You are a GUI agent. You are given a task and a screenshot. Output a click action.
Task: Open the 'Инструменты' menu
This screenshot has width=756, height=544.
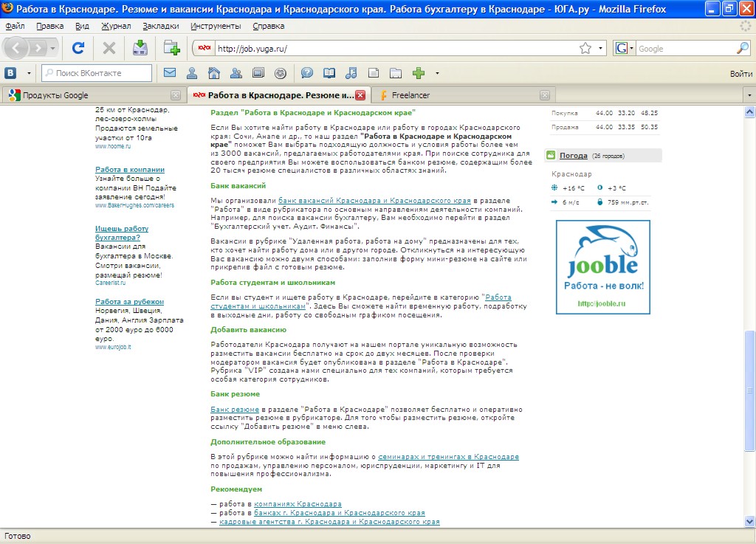tap(216, 26)
